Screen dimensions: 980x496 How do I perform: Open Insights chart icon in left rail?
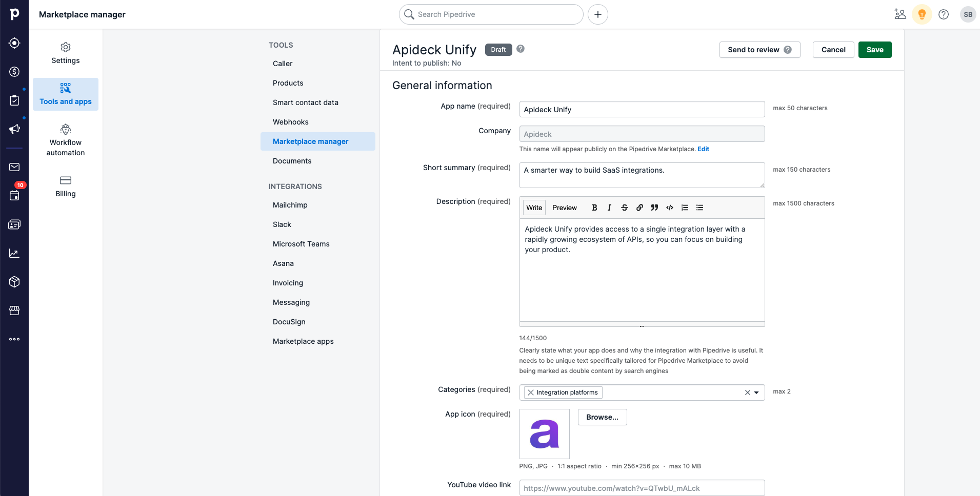(14, 253)
